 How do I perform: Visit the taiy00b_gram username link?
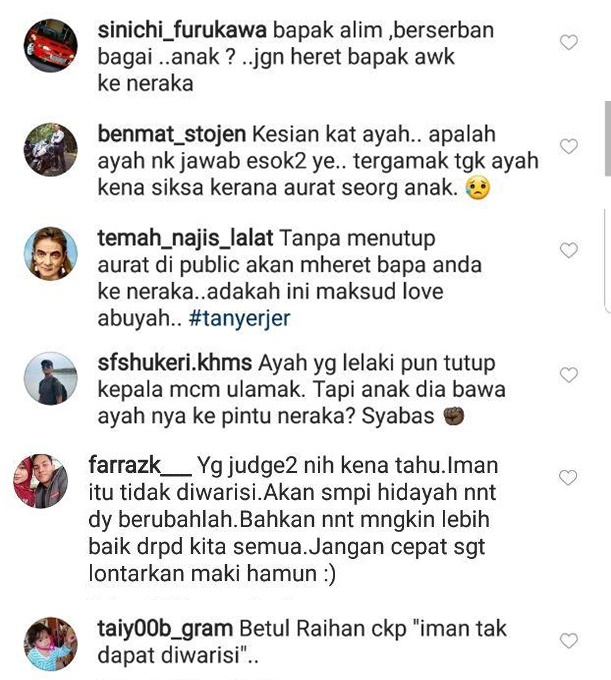(165, 629)
